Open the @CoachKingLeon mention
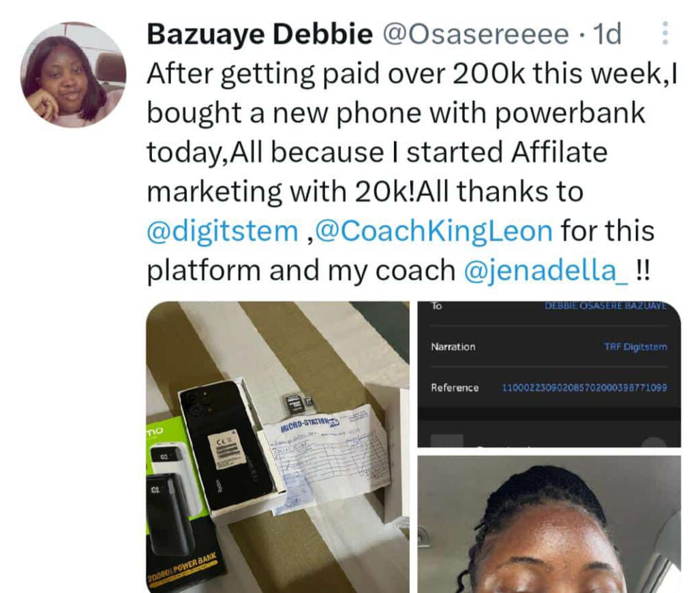The width and height of the screenshot is (700, 593). (x=434, y=231)
